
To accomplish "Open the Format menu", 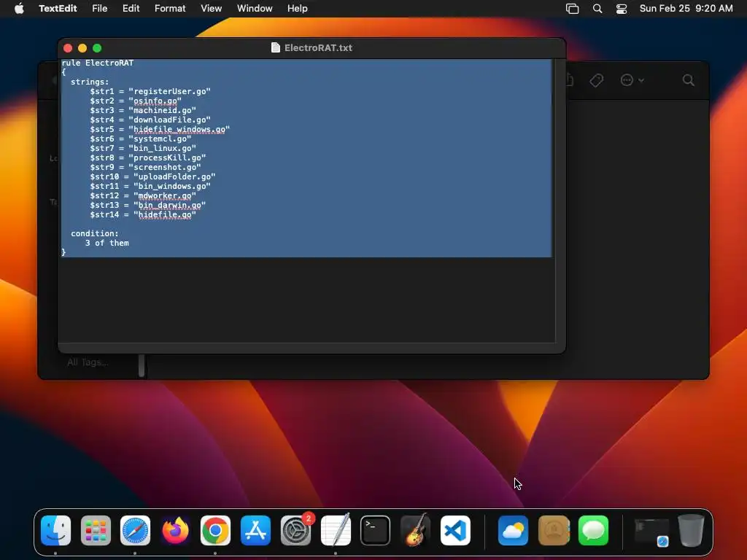I will pos(169,9).
